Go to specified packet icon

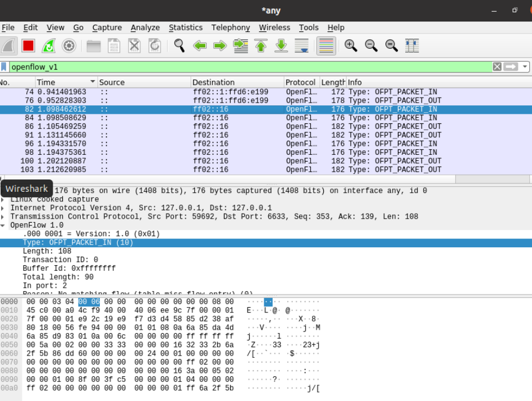[241, 45]
